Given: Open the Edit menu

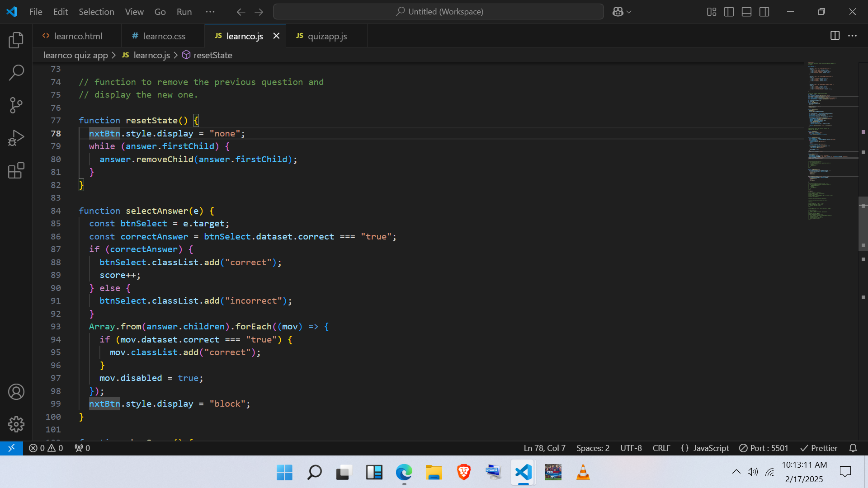Looking at the screenshot, I should click(x=61, y=12).
